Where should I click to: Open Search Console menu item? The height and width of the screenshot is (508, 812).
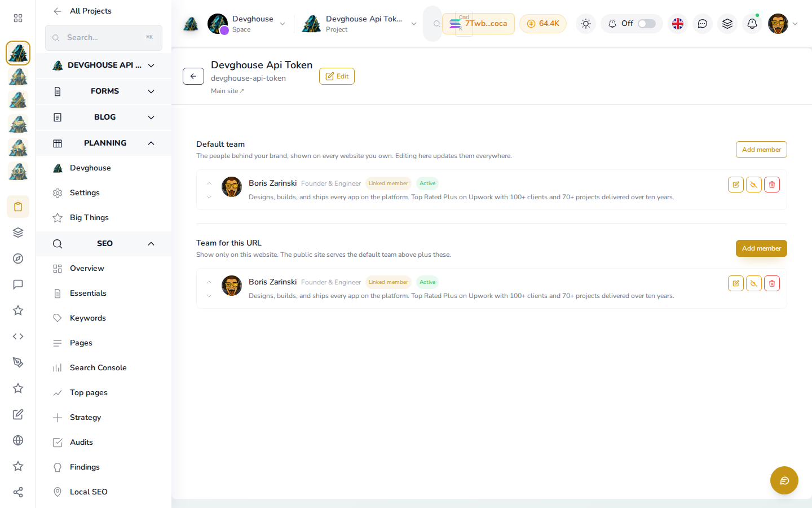click(x=104, y=368)
